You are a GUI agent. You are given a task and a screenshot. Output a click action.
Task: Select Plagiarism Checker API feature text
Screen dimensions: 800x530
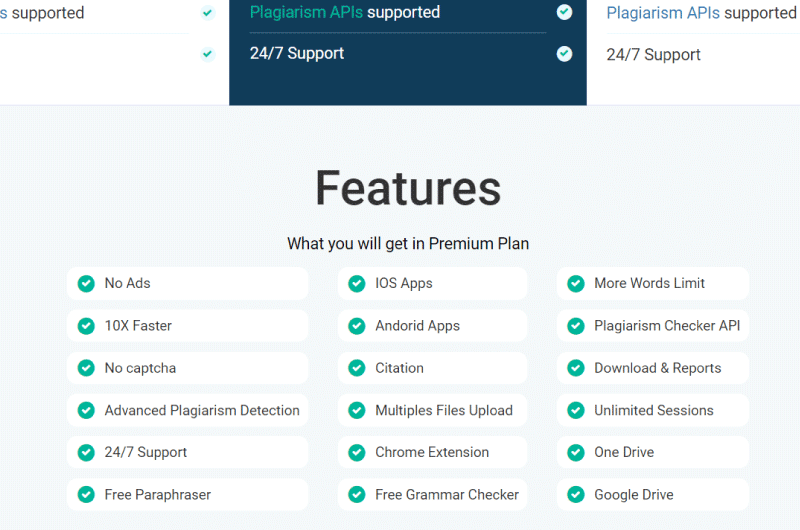(667, 326)
